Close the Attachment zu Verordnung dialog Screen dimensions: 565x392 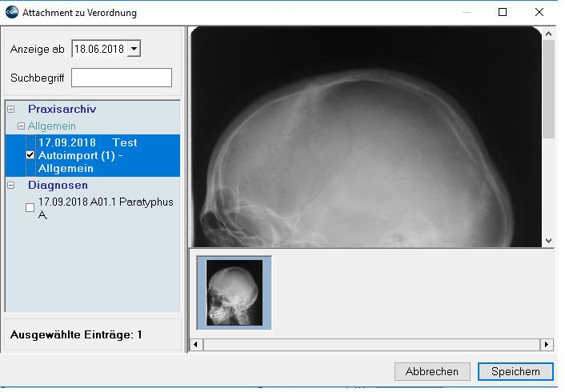(x=539, y=12)
